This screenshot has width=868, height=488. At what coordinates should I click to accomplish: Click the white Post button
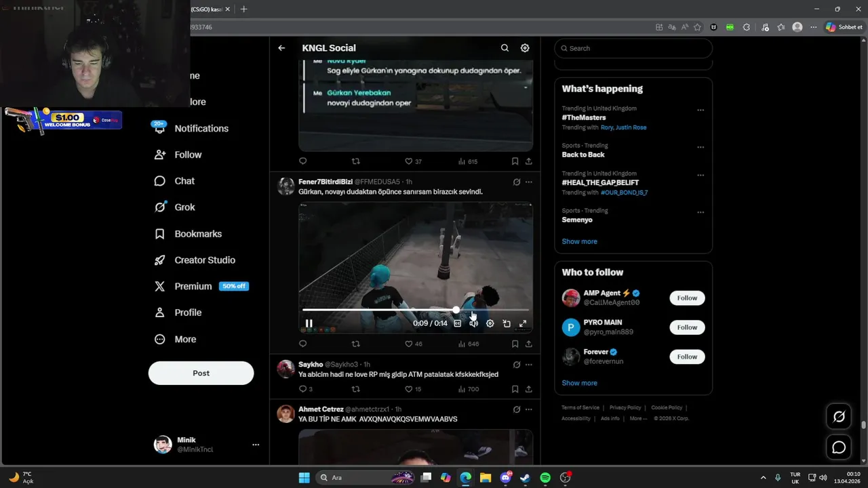[201, 373]
